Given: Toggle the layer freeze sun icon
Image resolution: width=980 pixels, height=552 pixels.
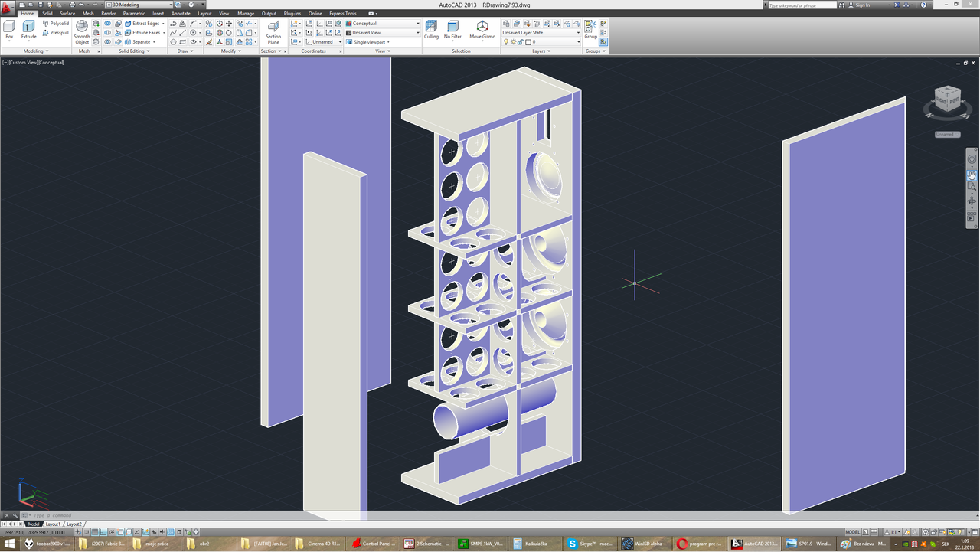Looking at the screenshot, I should (x=513, y=42).
